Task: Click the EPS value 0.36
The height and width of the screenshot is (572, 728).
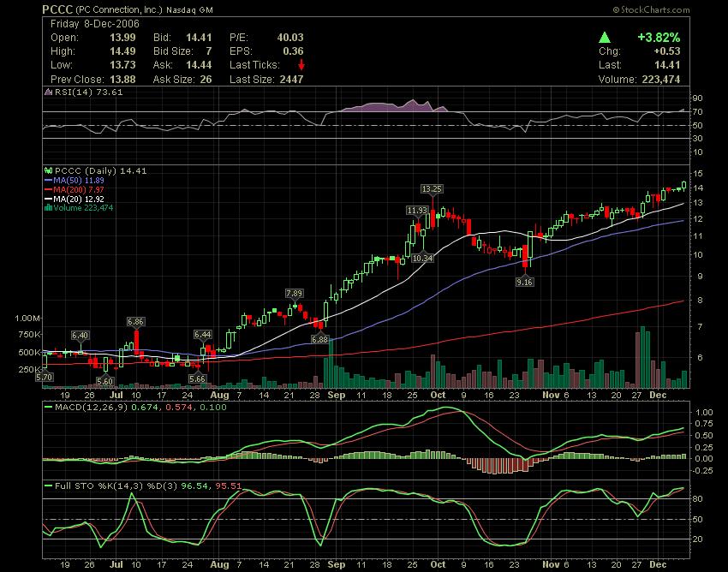Action: coord(293,51)
